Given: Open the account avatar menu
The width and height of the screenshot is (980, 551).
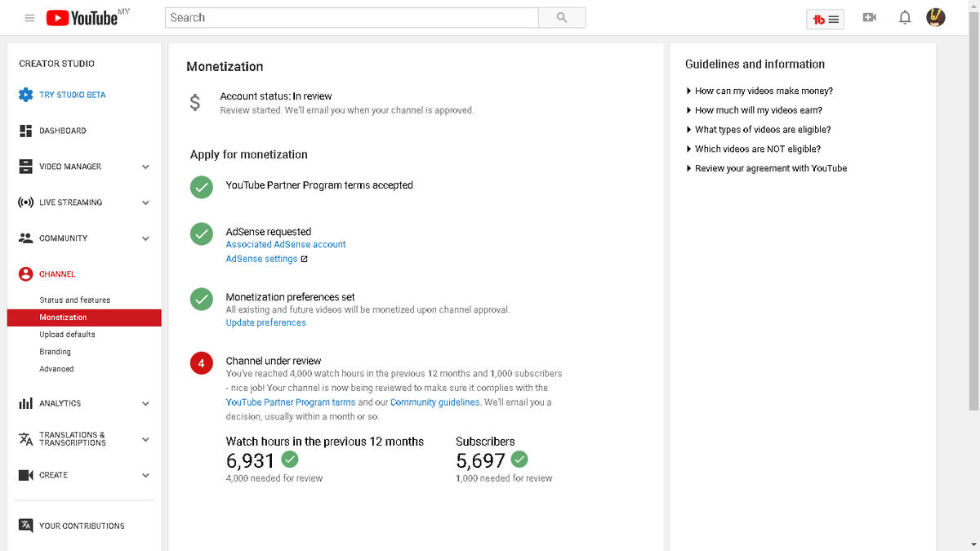Looking at the screenshot, I should 936,17.
